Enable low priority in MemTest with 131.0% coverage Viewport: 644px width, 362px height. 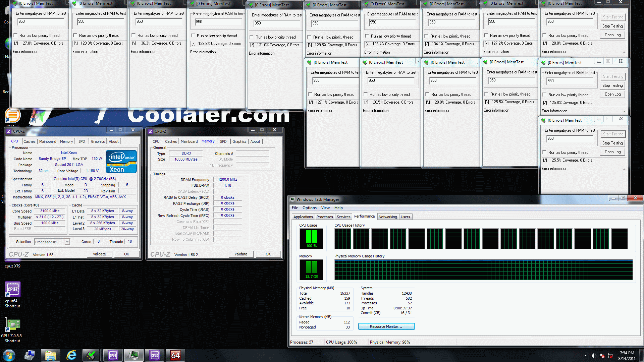click(252, 37)
